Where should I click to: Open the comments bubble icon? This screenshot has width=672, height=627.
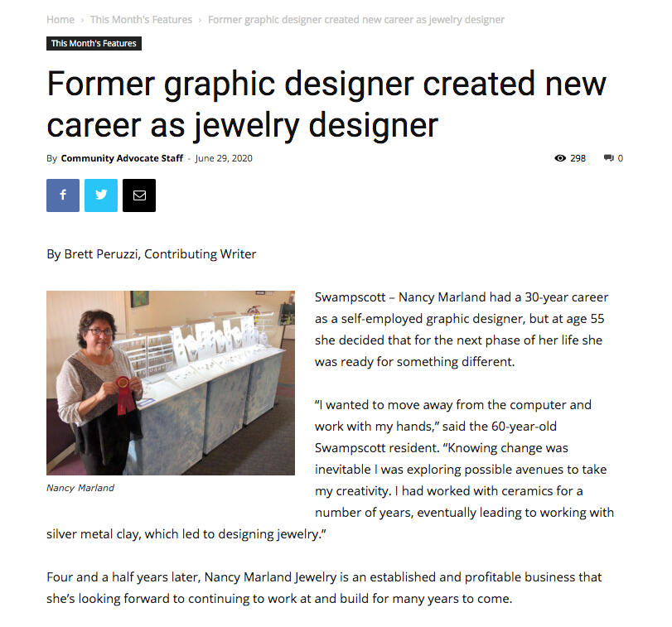608,158
